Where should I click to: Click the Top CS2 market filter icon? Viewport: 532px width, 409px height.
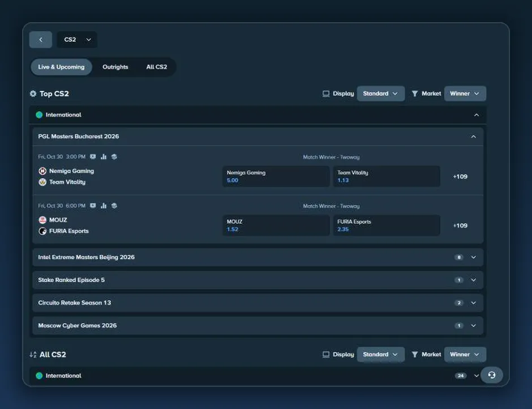click(x=415, y=93)
